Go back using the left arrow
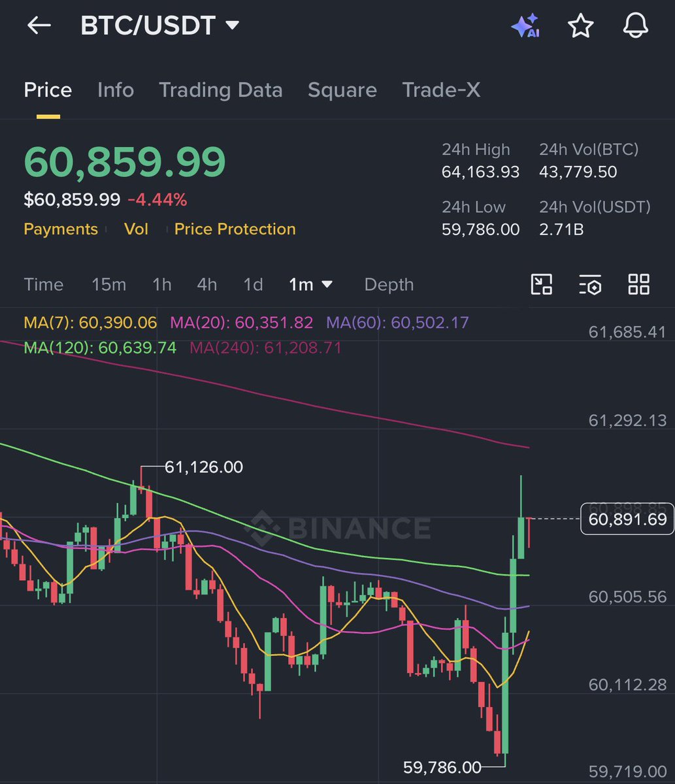The image size is (675, 784). (x=39, y=25)
